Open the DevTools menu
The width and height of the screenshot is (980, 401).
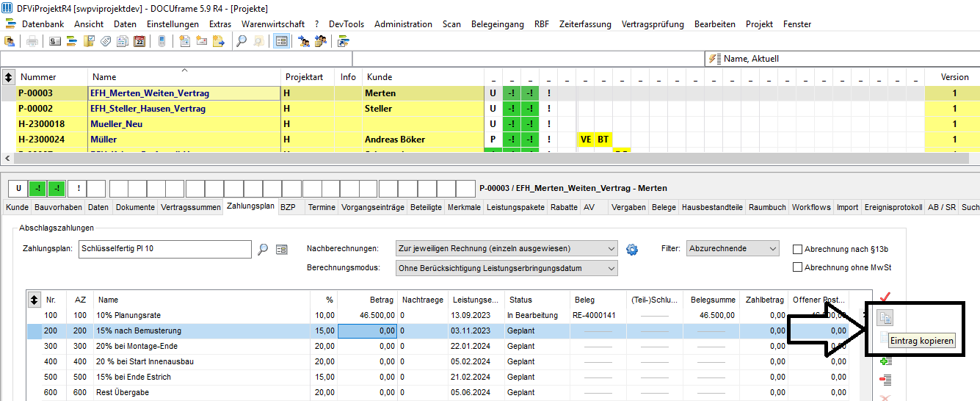click(x=346, y=24)
